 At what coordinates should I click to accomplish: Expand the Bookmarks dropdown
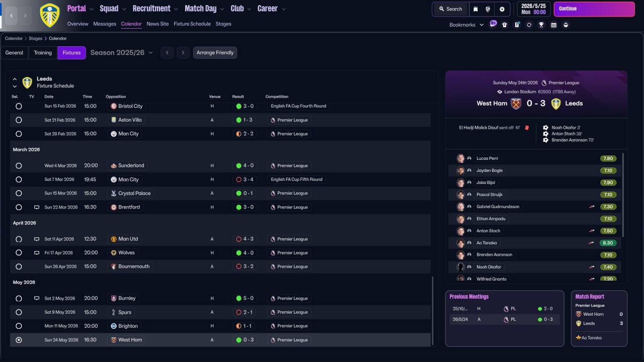tap(466, 25)
